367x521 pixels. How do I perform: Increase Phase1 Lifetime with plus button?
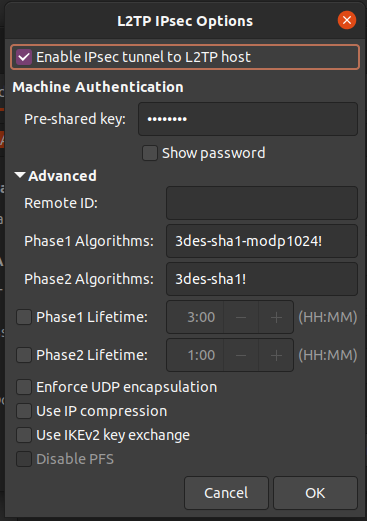pyautogui.click(x=276, y=317)
